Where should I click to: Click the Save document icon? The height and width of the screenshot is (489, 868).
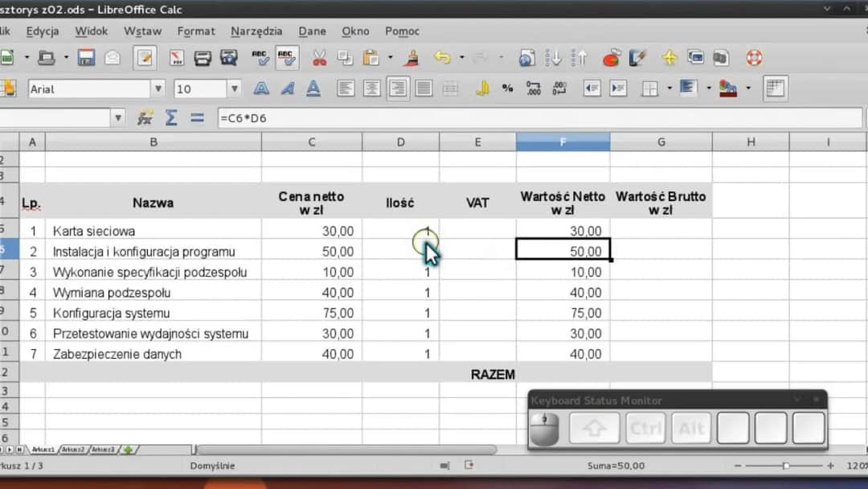[86, 58]
